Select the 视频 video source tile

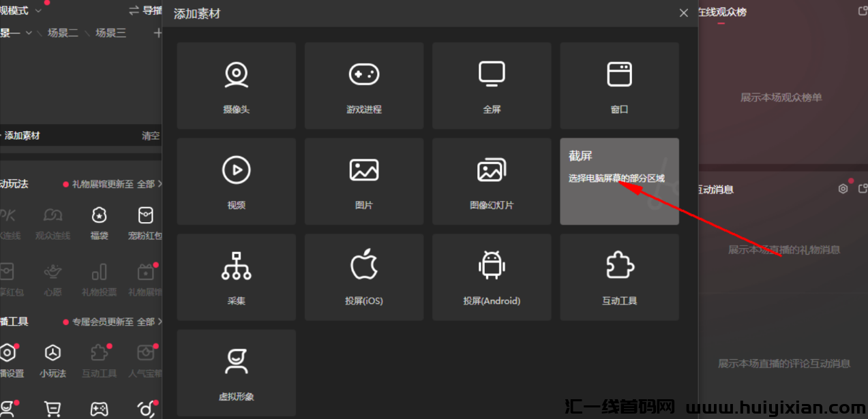[236, 181]
